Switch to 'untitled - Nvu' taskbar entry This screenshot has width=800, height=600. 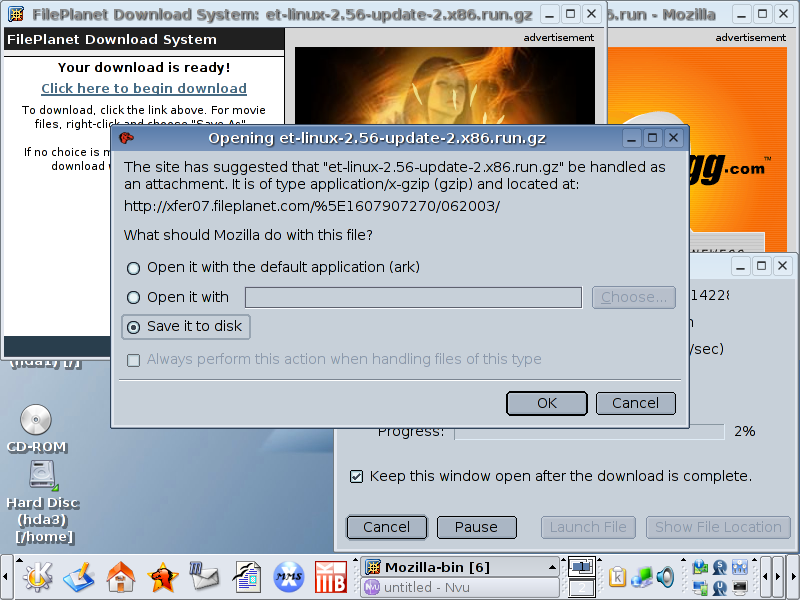[x=459, y=587]
